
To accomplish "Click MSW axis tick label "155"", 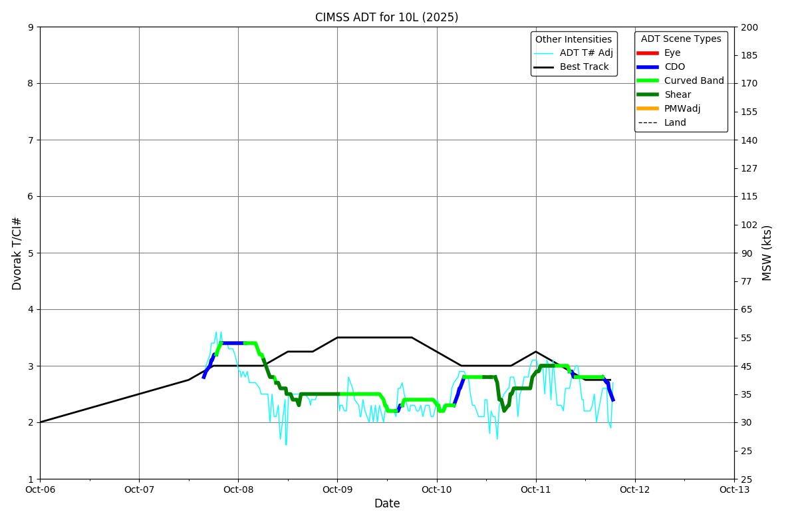I will coord(749,112).
